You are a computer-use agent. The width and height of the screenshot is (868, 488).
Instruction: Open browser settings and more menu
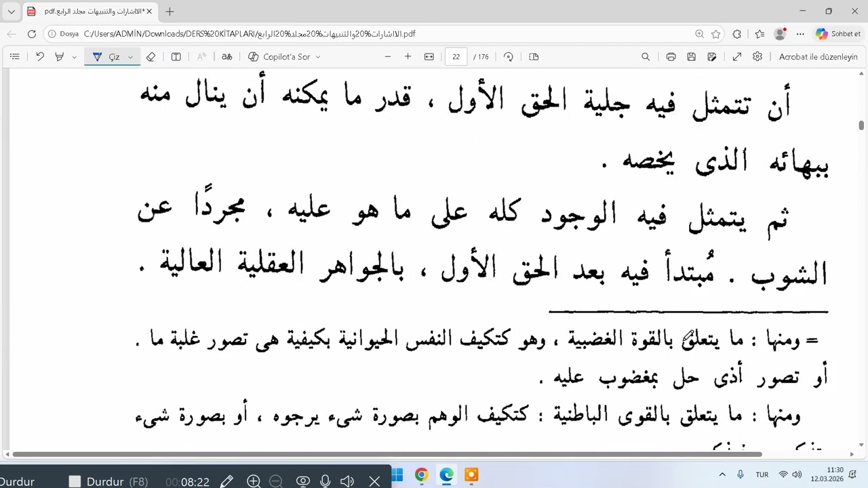[801, 34]
